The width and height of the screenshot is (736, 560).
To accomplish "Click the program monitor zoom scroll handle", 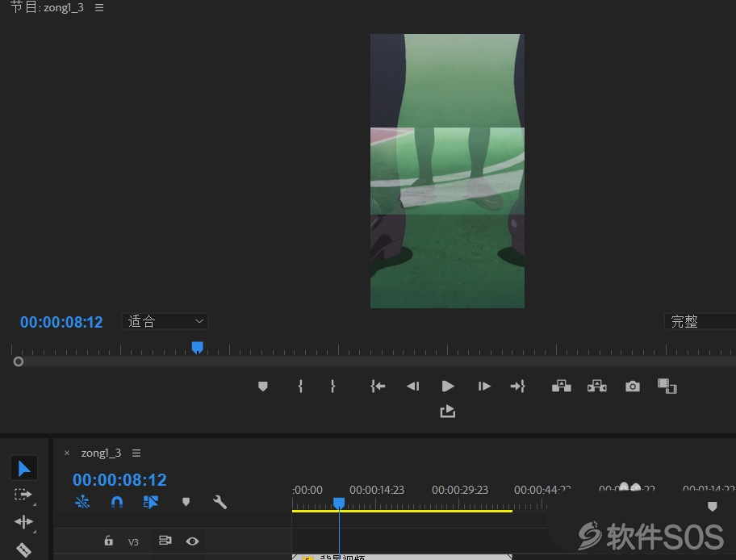I will pos(19,361).
